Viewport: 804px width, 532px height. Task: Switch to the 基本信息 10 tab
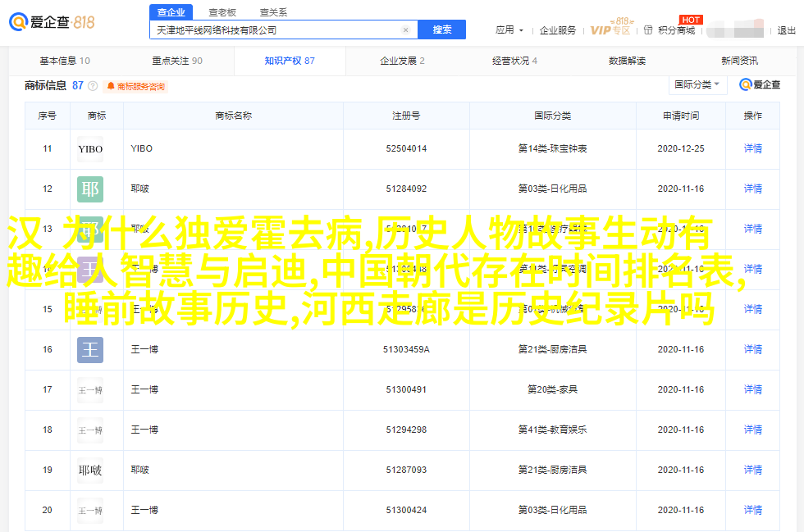pyautogui.click(x=65, y=61)
